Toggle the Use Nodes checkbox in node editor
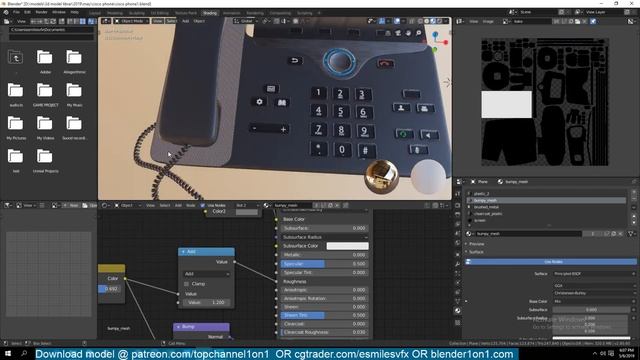Viewport: 640px width, 360px height. (x=203, y=205)
